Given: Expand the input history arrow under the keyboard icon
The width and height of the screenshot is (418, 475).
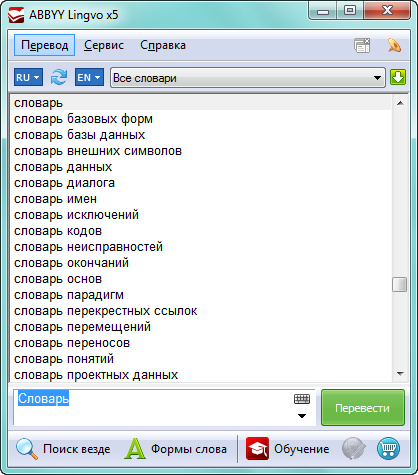Looking at the screenshot, I should click(302, 416).
